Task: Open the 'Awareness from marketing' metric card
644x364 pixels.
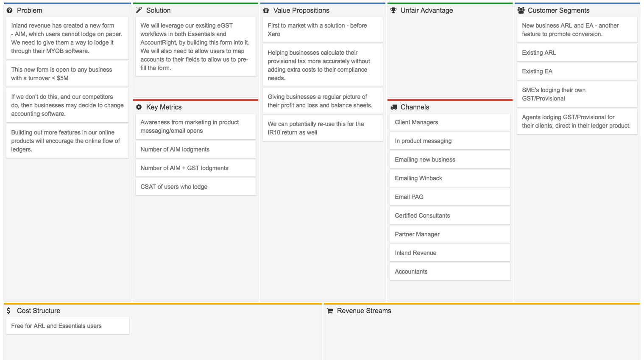Action: click(x=195, y=126)
